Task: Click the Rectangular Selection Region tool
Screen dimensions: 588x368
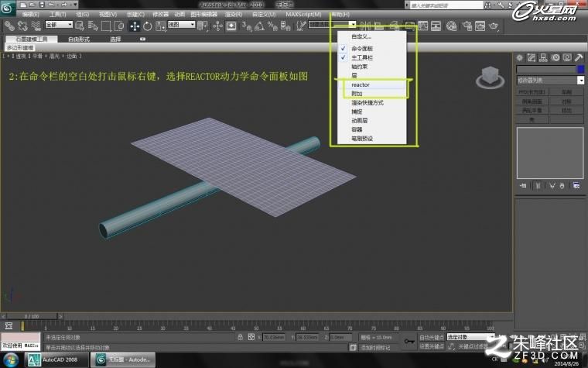Action: (x=106, y=26)
